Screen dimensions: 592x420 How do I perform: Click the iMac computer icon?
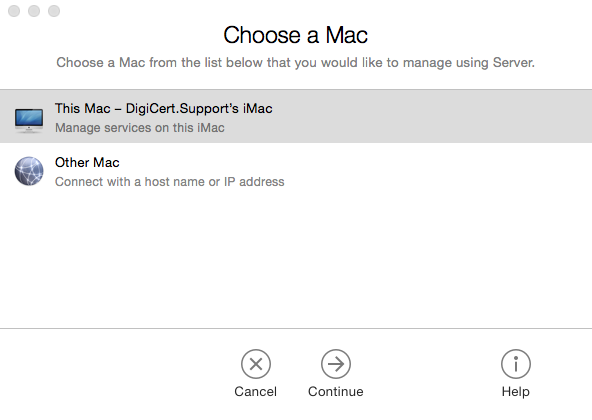click(x=29, y=120)
